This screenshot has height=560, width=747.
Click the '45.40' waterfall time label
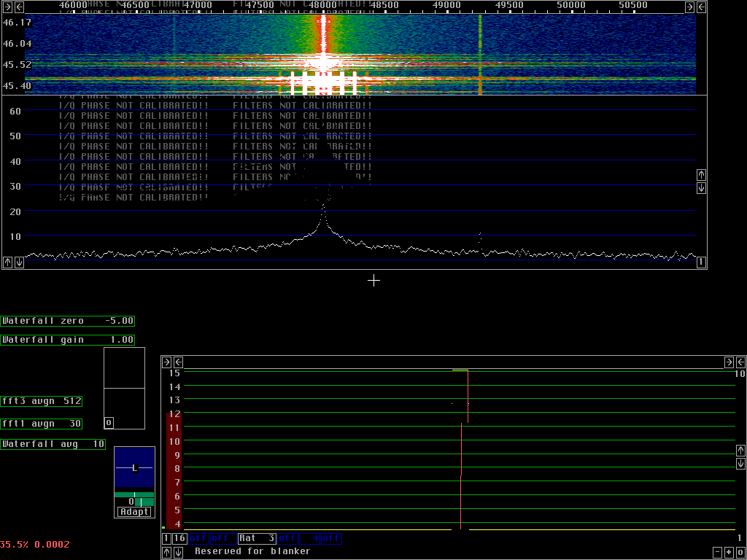tap(18, 86)
